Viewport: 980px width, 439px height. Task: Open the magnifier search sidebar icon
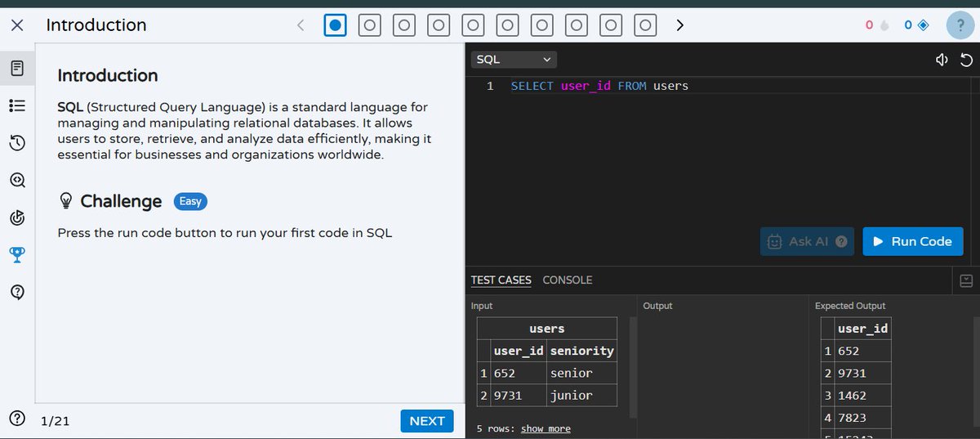[x=17, y=181]
